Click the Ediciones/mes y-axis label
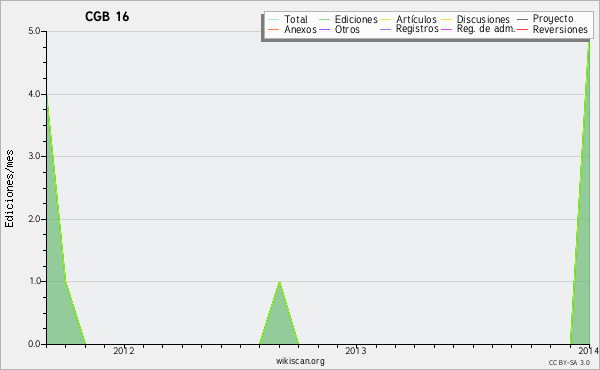 tap(9, 189)
